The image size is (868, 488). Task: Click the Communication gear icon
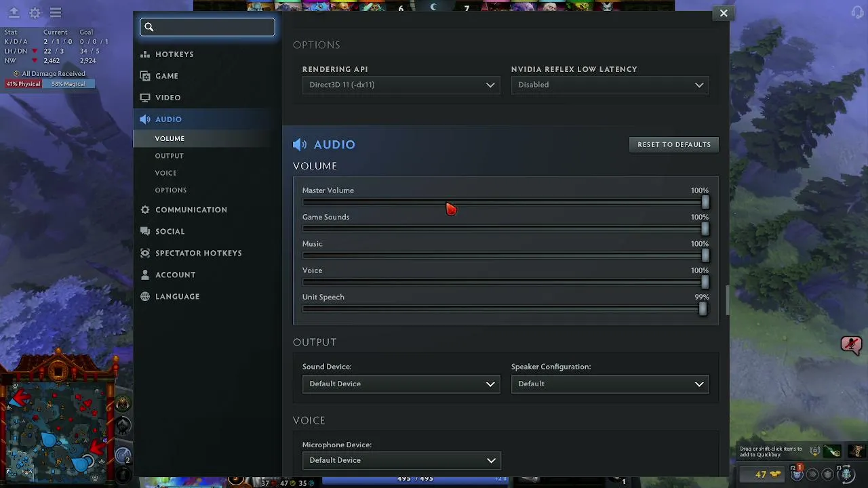pos(145,209)
